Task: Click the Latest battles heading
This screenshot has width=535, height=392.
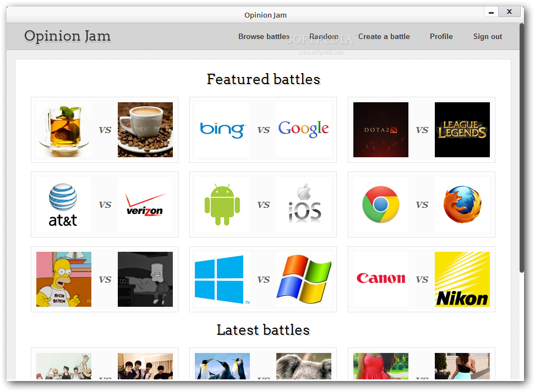Action: (x=263, y=330)
